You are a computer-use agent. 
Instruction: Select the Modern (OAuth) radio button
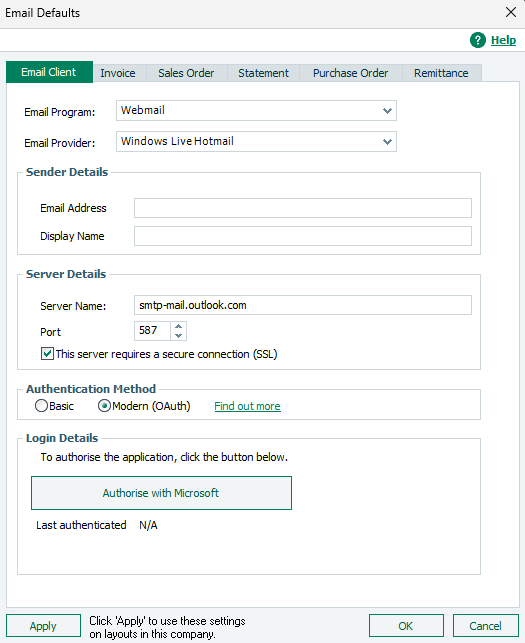104,406
